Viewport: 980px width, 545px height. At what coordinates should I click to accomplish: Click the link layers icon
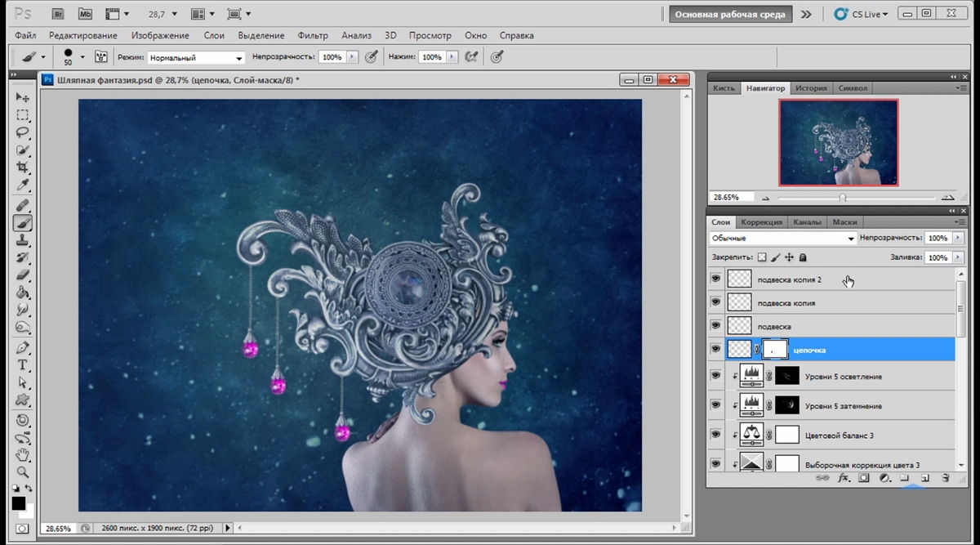tap(822, 477)
